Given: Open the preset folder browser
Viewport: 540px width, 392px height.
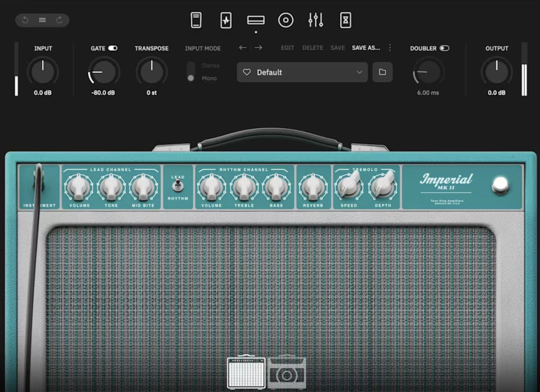Looking at the screenshot, I should 383,72.
